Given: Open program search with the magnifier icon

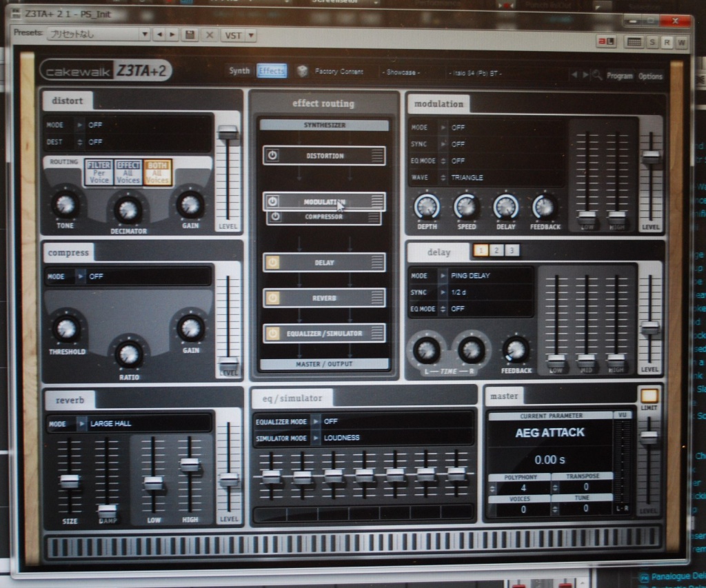Looking at the screenshot, I should click(x=597, y=75).
